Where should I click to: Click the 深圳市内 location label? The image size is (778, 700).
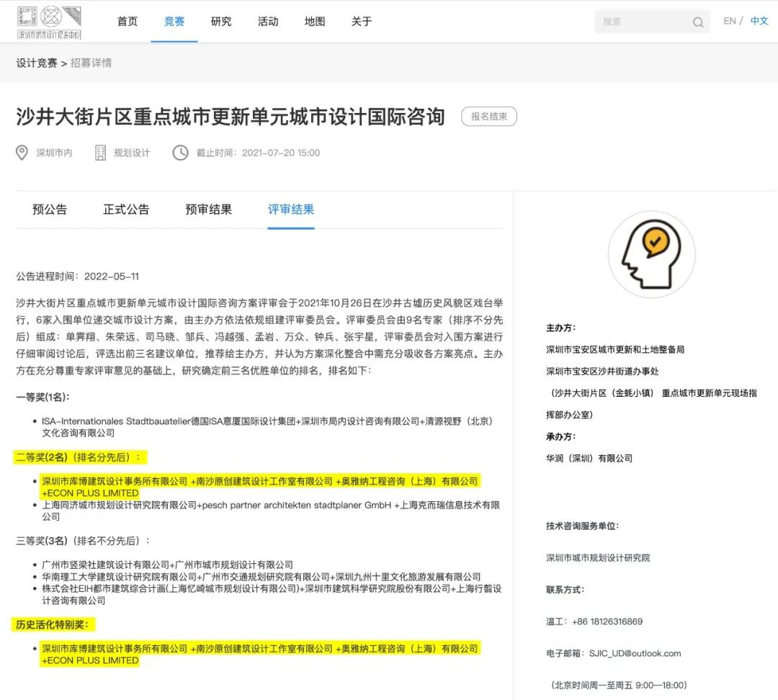pyautogui.click(x=54, y=153)
